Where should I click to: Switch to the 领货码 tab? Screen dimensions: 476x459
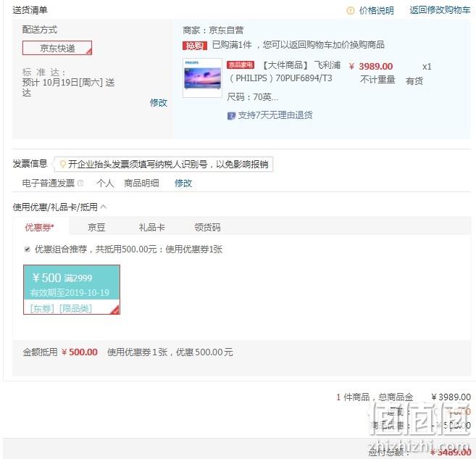pyautogui.click(x=207, y=227)
